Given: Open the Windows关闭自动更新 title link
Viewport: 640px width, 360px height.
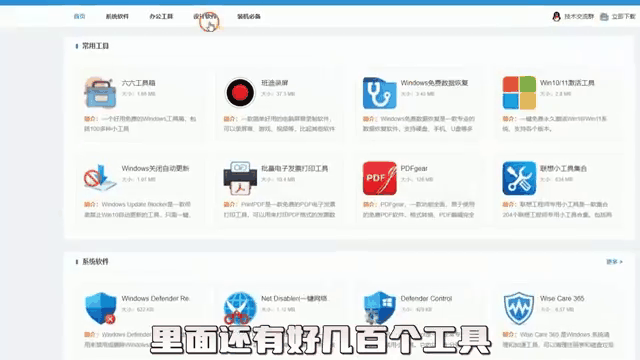Looking at the screenshot, I should (x=156, y=168).
